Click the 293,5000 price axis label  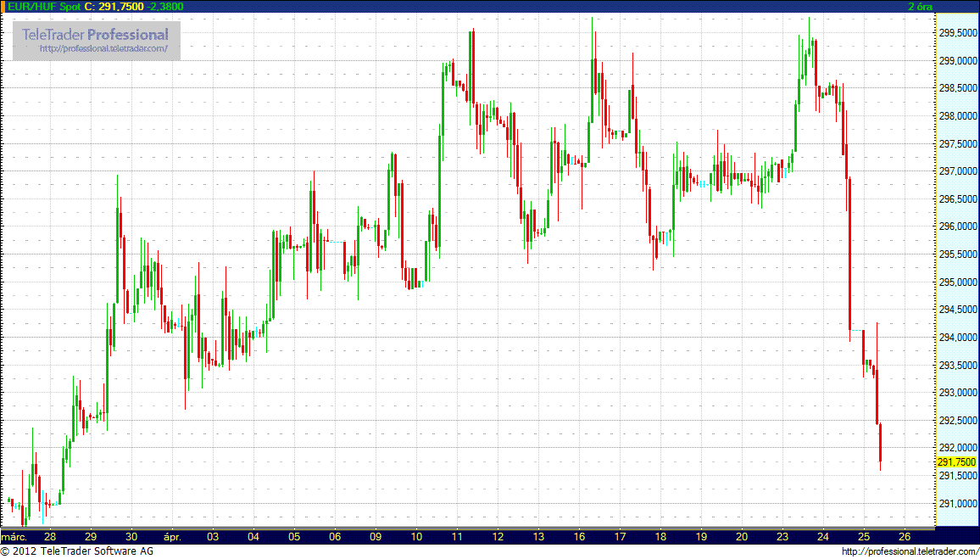[959, 365]
